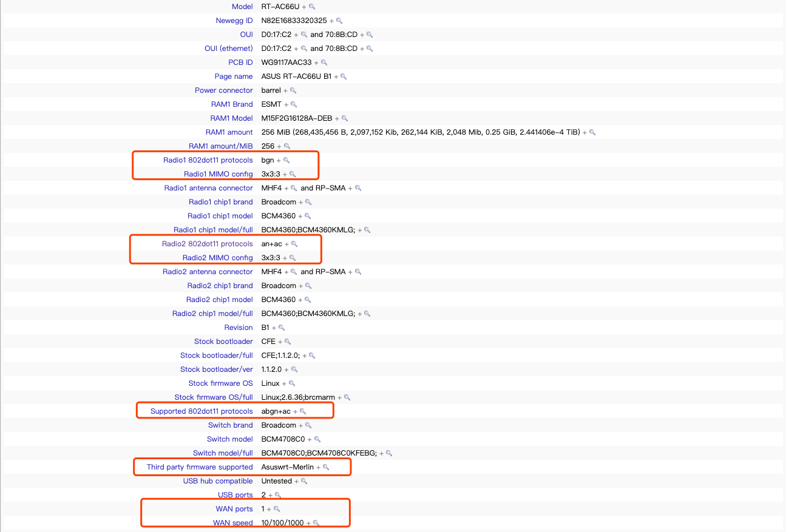Open the Radio2 chip1 model/full property link
The height and width of the screenshot is (532, 786).
(213, 314)
